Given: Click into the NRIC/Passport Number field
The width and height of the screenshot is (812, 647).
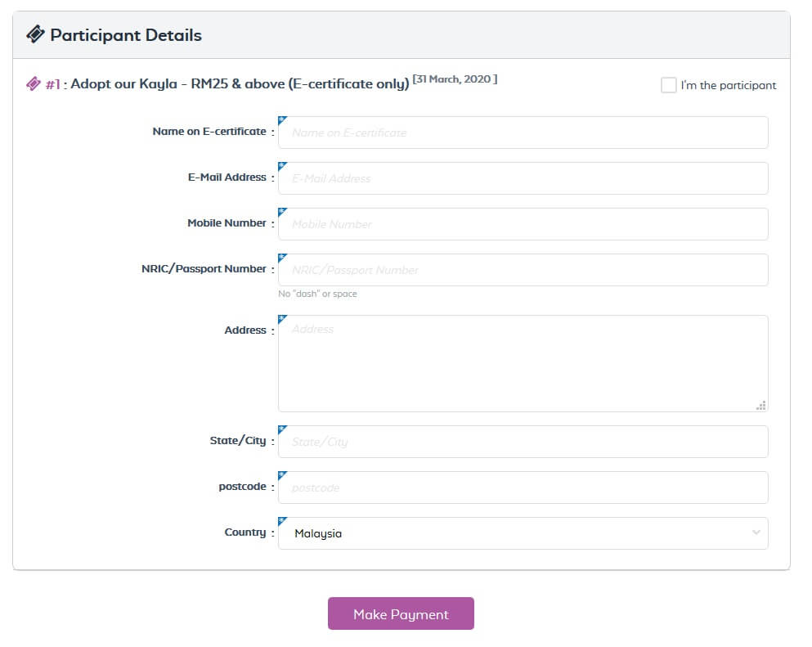Looking at the screenshot, I should [x=523, y=270].
